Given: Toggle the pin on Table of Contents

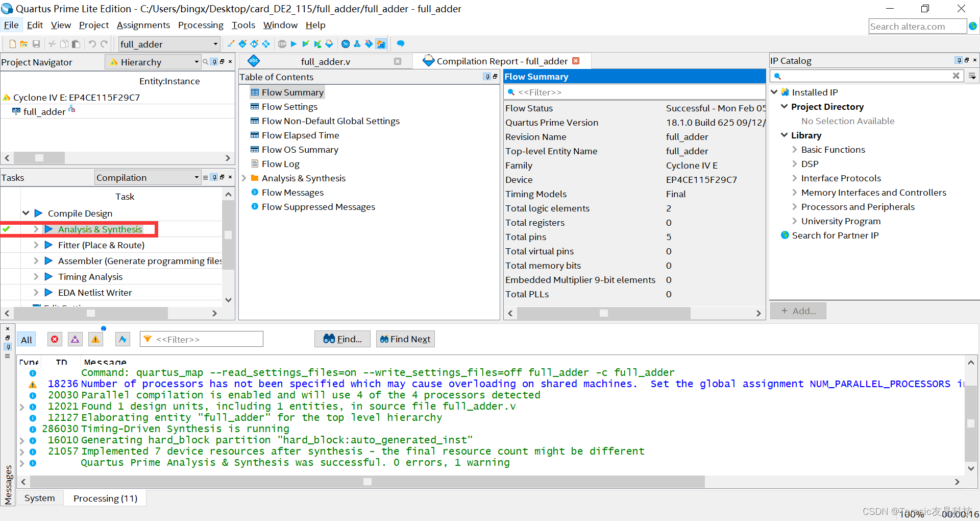Looking at the screenshot, I should click(x=487, y=77).
